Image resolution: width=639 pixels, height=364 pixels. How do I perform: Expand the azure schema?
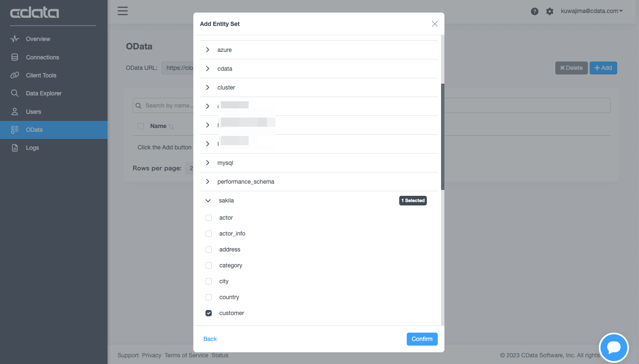[208, 50]
